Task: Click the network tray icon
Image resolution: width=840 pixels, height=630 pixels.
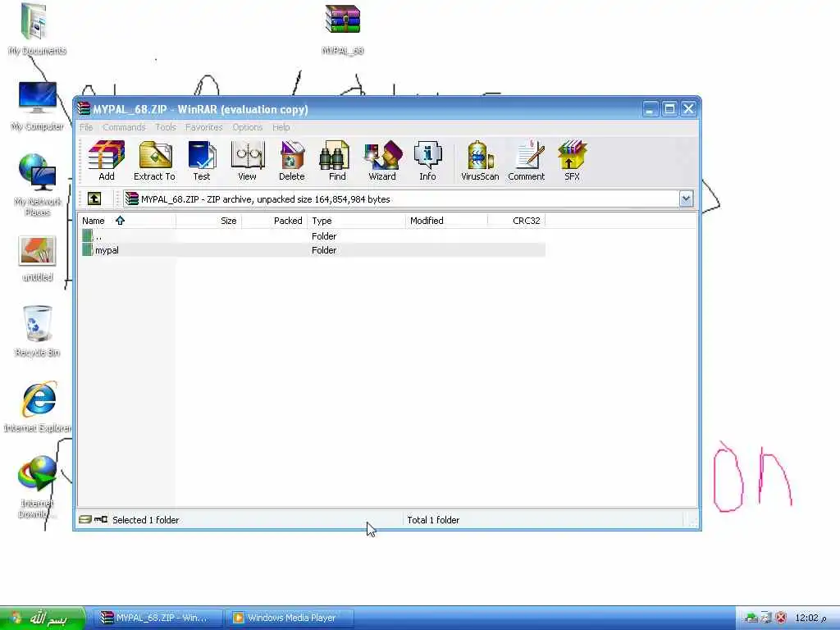Action: tap(751, 618)
